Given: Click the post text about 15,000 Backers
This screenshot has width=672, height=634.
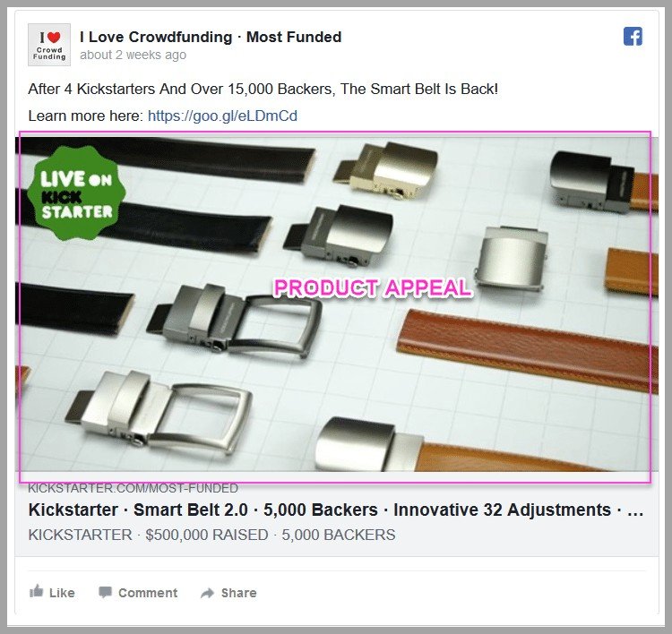Looking at the screenshot, I should click(263, 90).
